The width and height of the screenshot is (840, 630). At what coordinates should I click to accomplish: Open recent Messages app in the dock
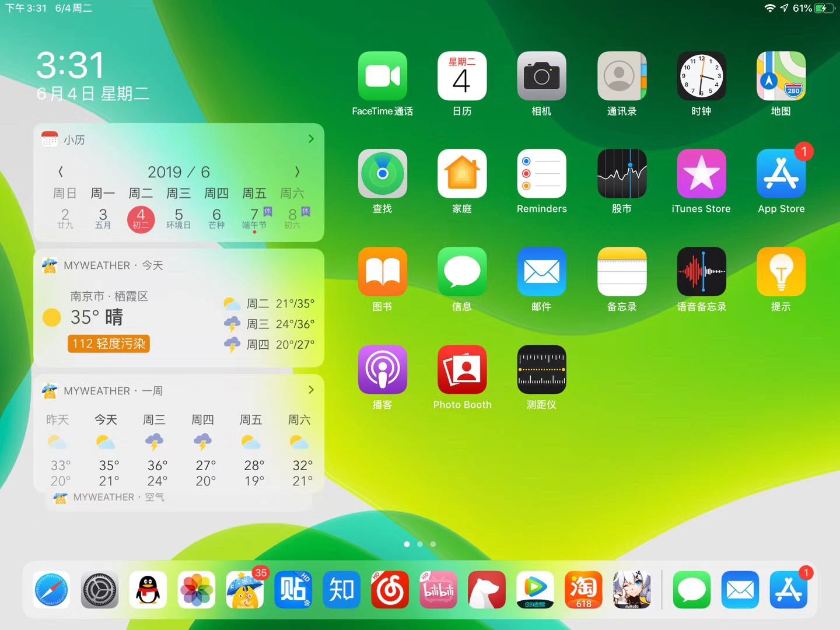pos(692,590)
